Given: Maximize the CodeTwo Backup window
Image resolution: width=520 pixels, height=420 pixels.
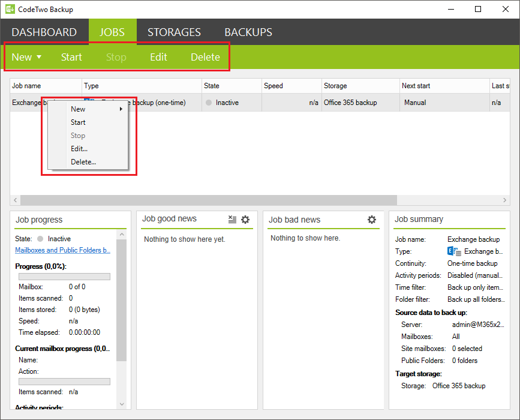Looking at the screenshot, I should pos(478,9).
